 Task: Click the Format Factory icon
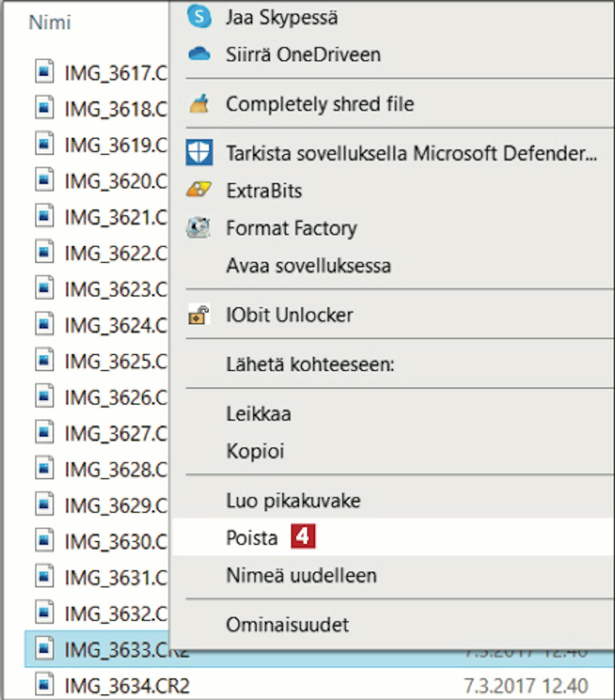tap(199, 228)
